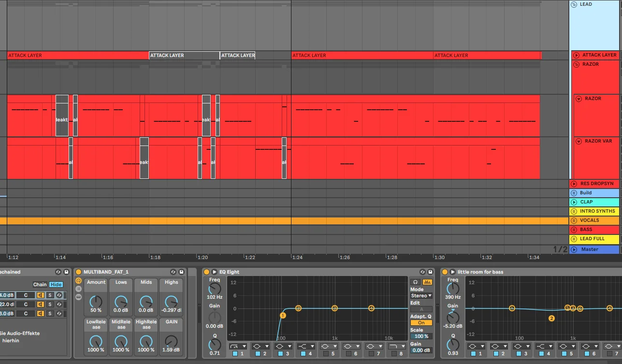Click Edit A channel button in EQ Eight
Viewport: 622px width, 364px height.
[421, 309]
